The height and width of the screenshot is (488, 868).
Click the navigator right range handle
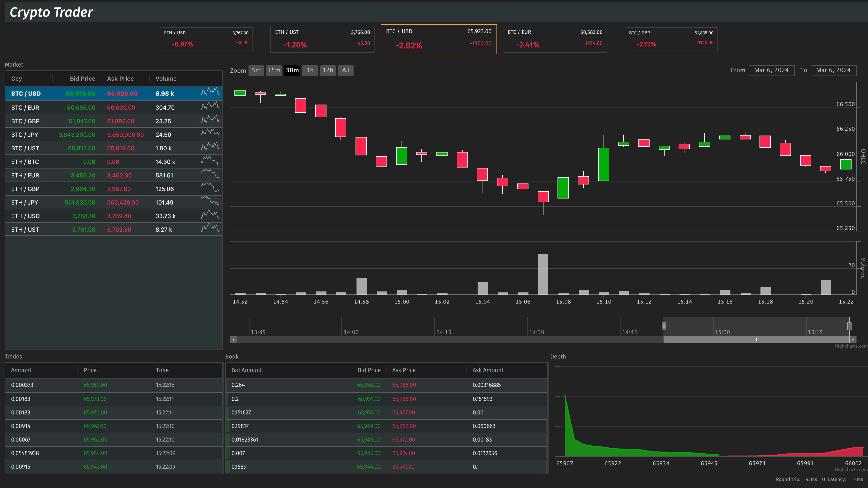click(x=849, y=326)
